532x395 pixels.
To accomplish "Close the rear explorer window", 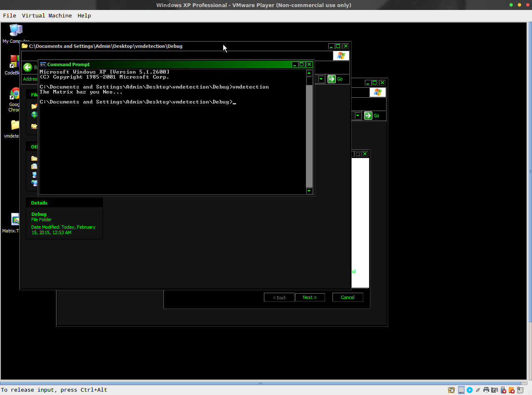I will pos(382,83).
